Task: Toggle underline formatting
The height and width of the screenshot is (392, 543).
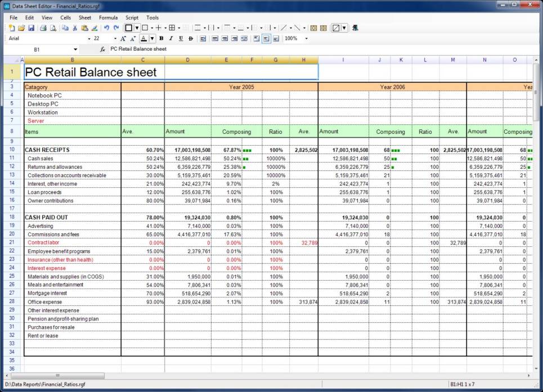Action: coord(181,39)
